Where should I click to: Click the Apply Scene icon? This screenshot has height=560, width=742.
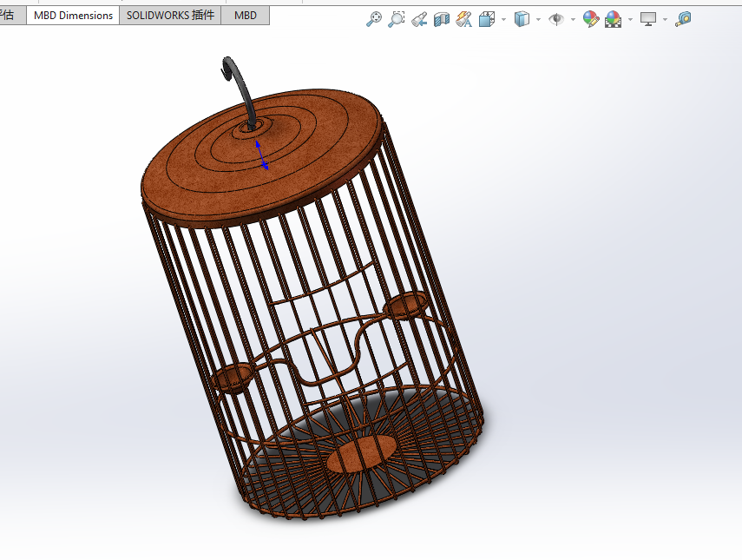(x=614, y=18)
